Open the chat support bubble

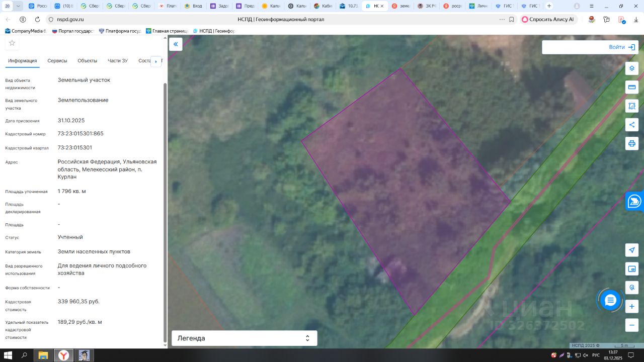coord(610,301)
